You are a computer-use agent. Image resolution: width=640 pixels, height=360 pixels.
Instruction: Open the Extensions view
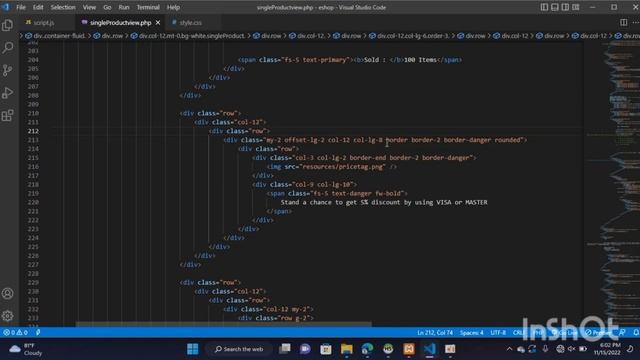8,116
